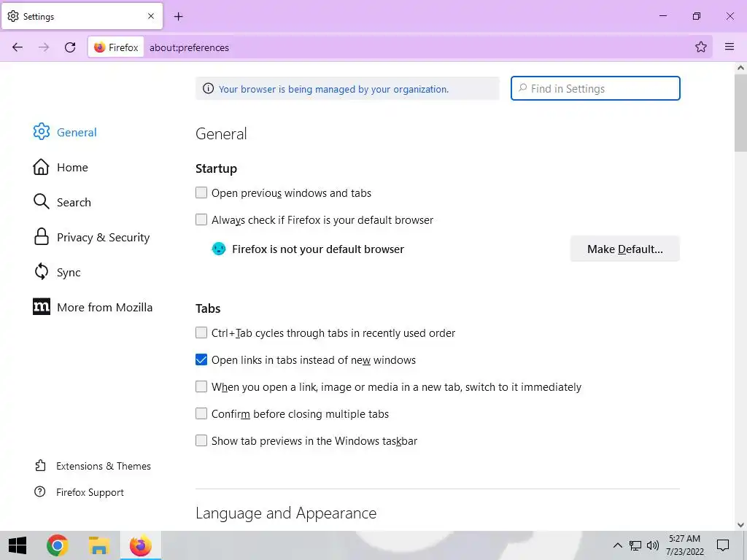The image size is (747, 560).
Task: Click the info icon in the managed browser notice
Action: tap(208, 88)
